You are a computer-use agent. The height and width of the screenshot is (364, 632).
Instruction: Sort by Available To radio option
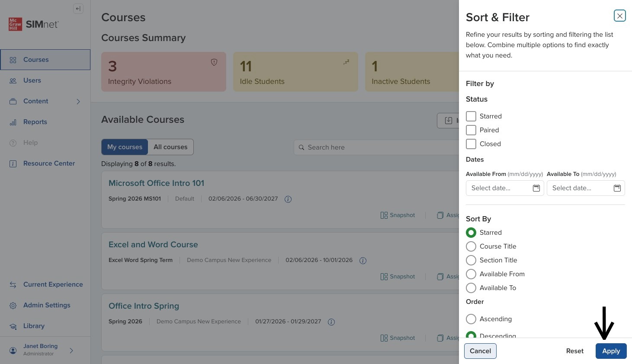pos(471,288)
